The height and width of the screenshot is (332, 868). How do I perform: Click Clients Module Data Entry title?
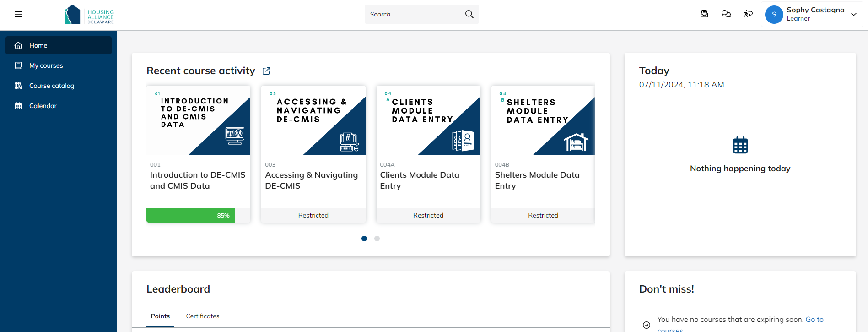point(420,180)
